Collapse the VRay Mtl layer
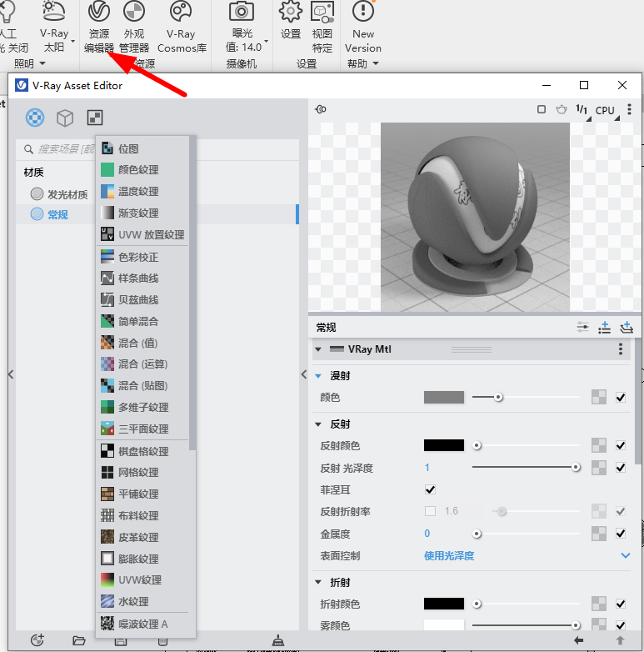Viewport: 644px width, 652px height. click(x=318, y=349)
